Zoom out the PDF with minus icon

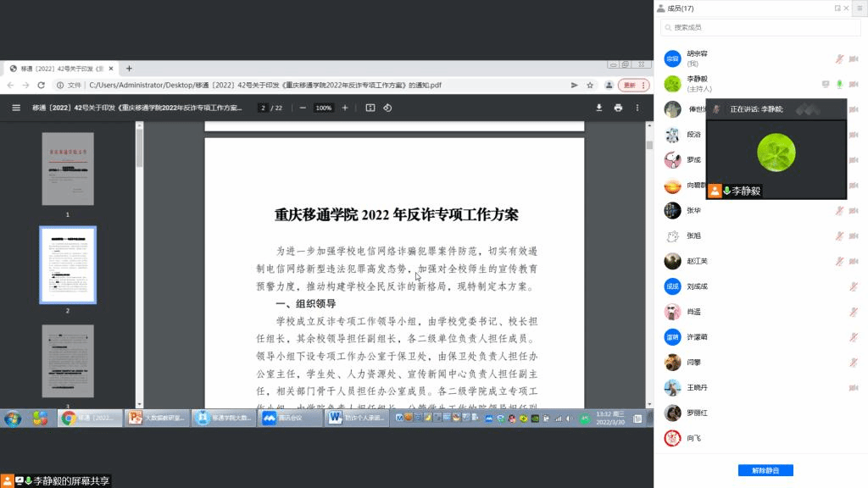303,108
